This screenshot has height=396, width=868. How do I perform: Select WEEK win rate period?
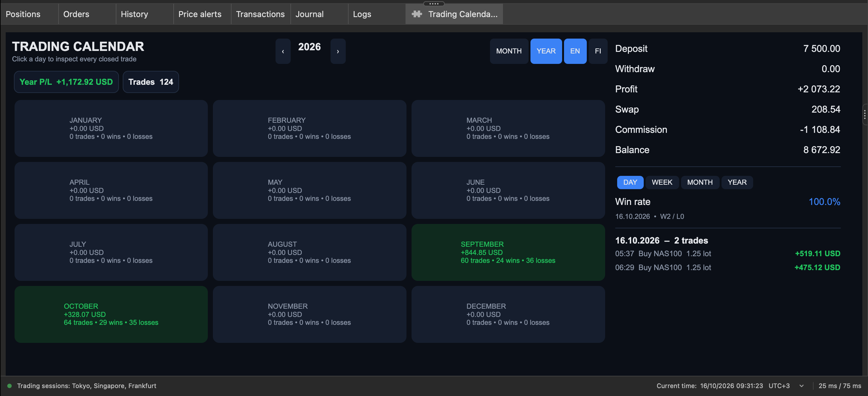(662, 182)
